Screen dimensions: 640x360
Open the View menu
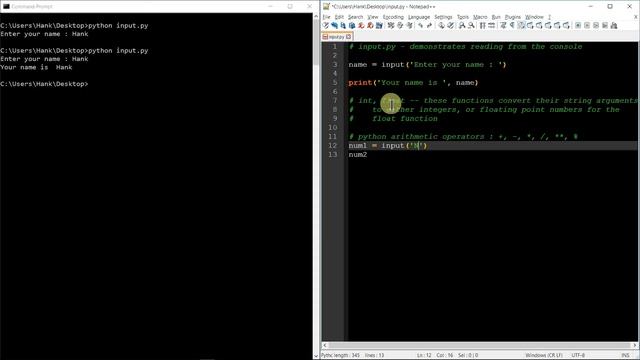[x=373, y=17]
